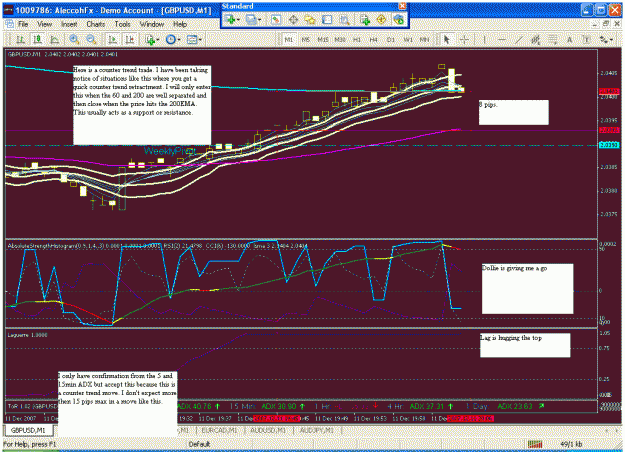Switch to line chart display
This screenshot has height=452, width=625.
[x=55, y=39]
